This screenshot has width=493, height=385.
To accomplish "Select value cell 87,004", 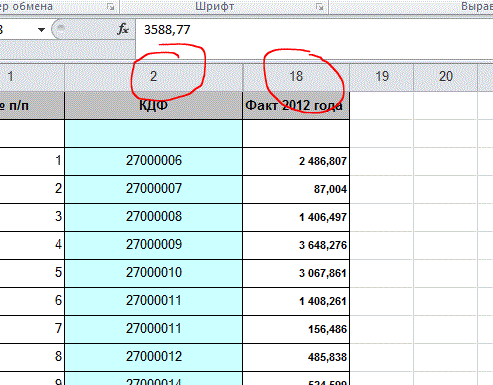I will (x=296, y=189).
